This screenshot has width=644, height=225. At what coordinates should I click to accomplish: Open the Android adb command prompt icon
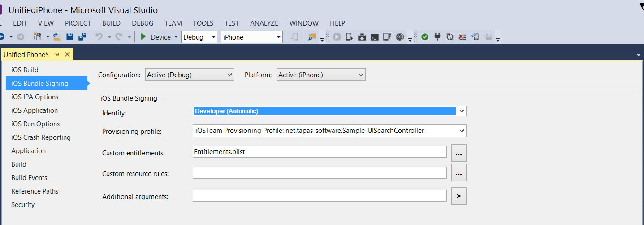point(375,37)
